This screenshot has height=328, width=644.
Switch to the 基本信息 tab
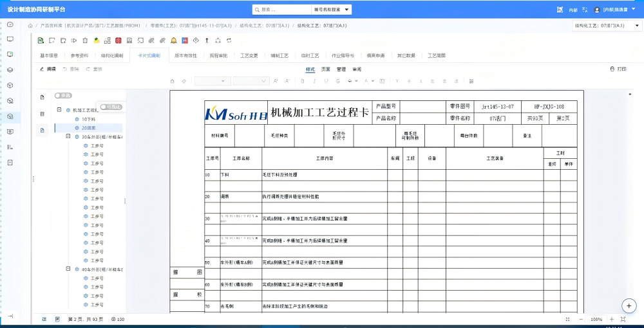tap(49, 55)
